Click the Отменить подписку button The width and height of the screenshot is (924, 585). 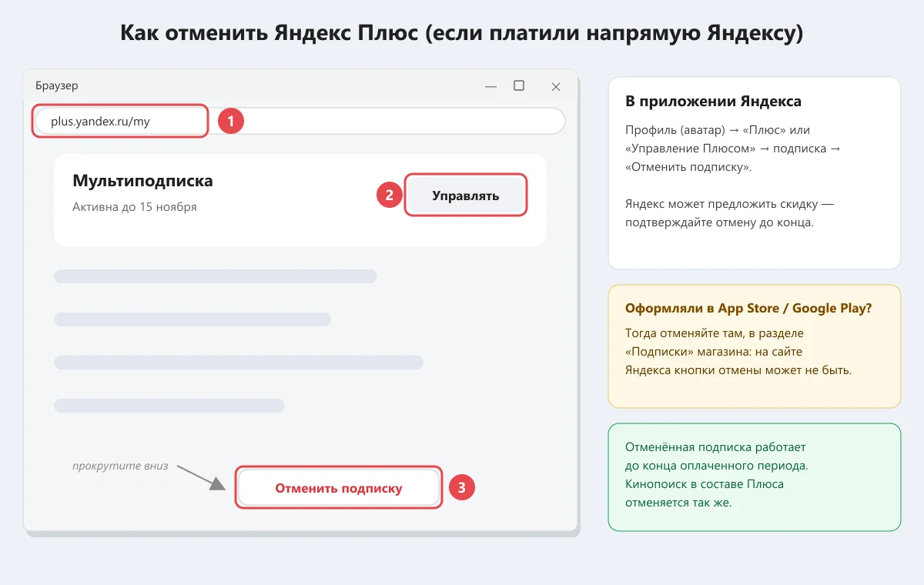339,488
